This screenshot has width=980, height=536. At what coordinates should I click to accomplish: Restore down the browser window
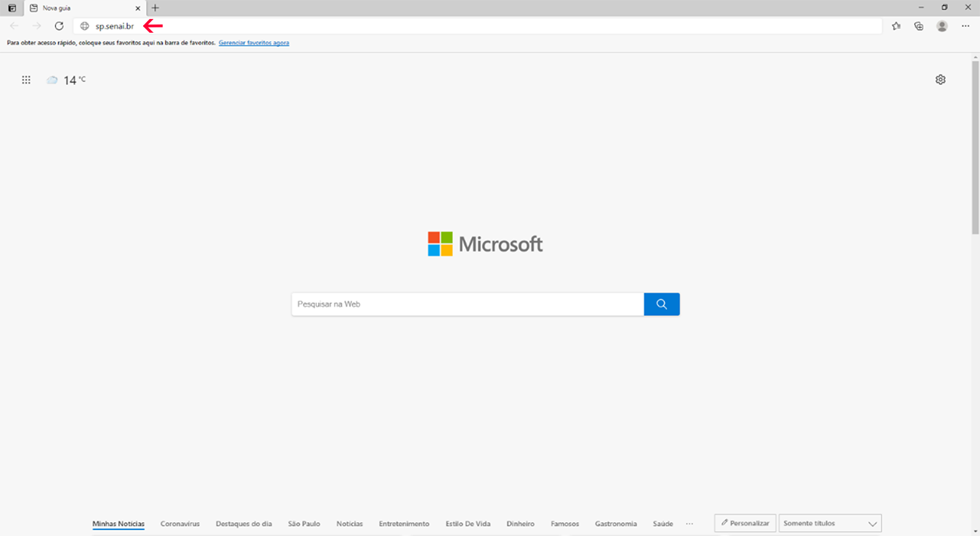coord(945,8)
